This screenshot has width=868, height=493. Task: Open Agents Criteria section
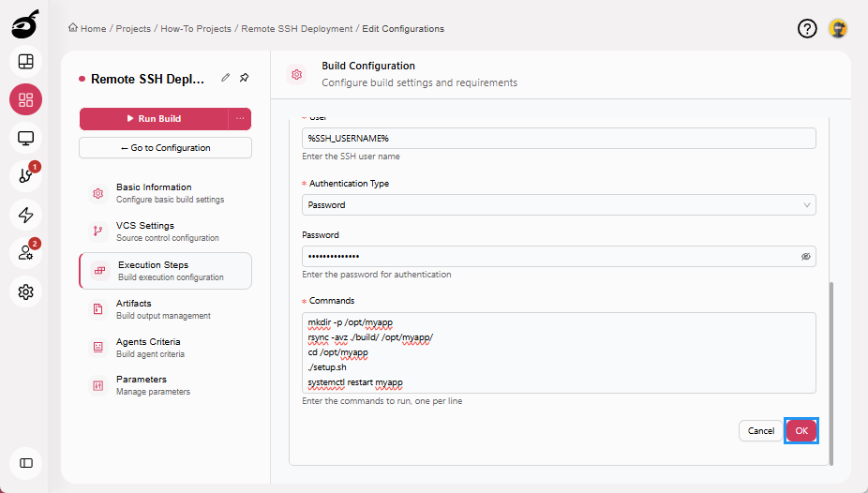click(x=166, y=347)
